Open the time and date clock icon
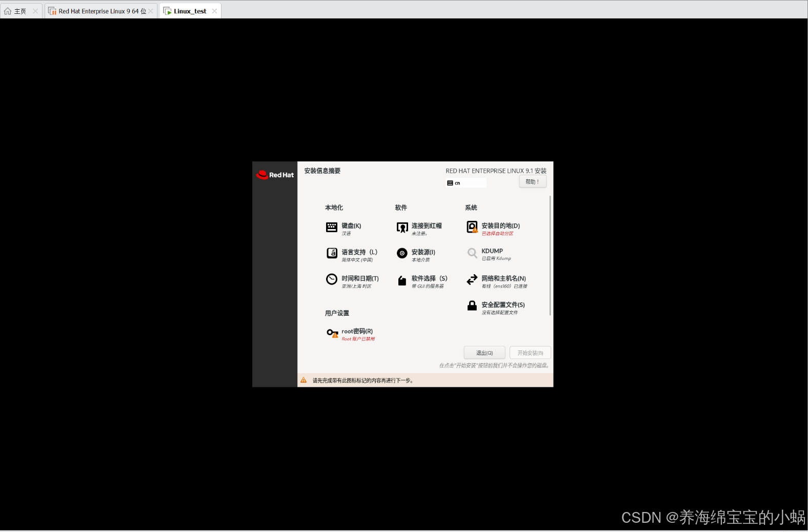808x532 pixels. click(332, 279)
